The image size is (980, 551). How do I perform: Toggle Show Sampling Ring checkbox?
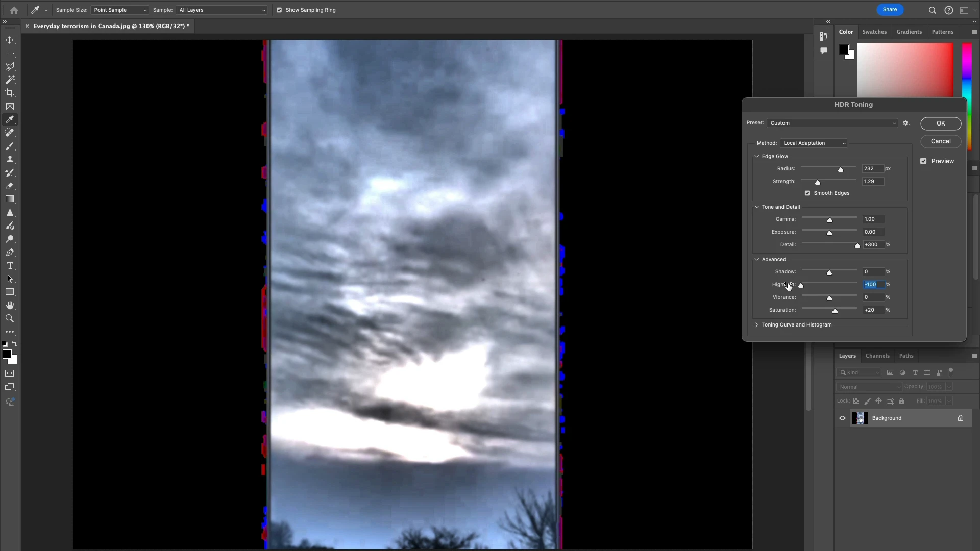[x=279, y=10]
